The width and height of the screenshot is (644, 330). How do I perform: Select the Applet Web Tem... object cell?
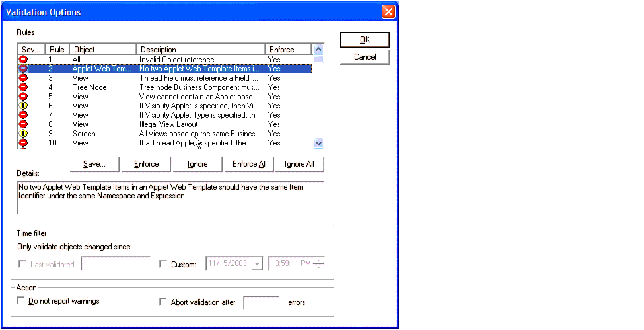[102, 69]
